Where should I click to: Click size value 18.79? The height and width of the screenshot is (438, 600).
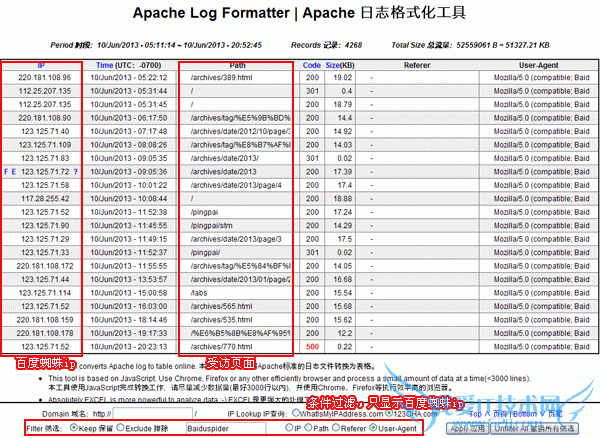pos(342,104)
